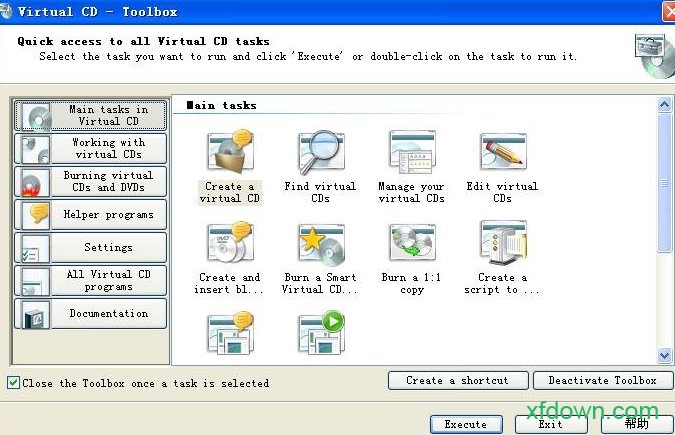Image resolution: width=675 pixels, height=435 pixels.
Task: Click the Burn a 1:1 copy icon
Action: (x=411, y=244)
